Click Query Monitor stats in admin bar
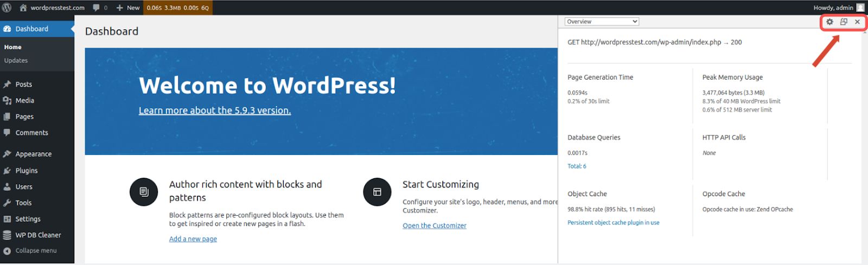This screenshot has width=868, height=265. pyautogui.click(x=177, y=8)
